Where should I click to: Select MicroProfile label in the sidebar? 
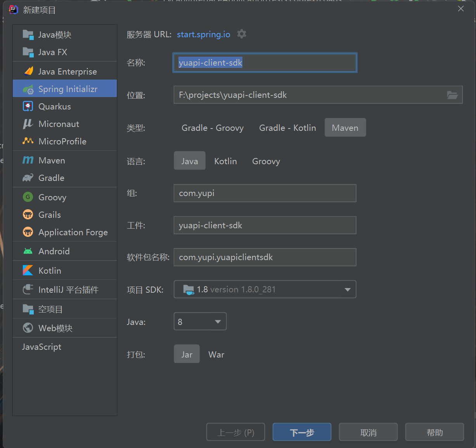[x=62, y=141]
